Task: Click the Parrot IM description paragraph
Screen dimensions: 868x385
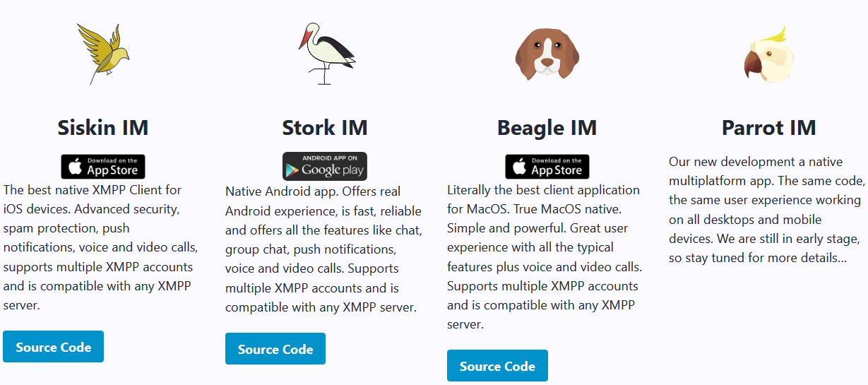Action: pos(766,210)
